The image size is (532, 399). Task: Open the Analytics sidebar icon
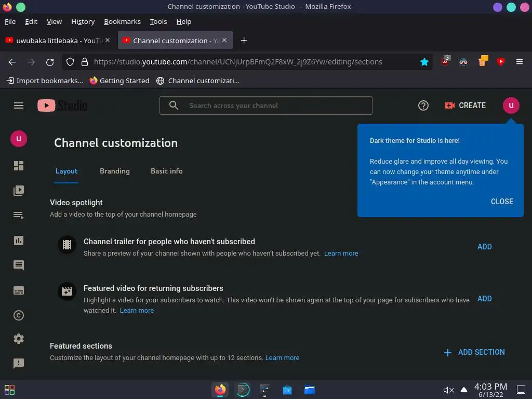click(19, 241)
